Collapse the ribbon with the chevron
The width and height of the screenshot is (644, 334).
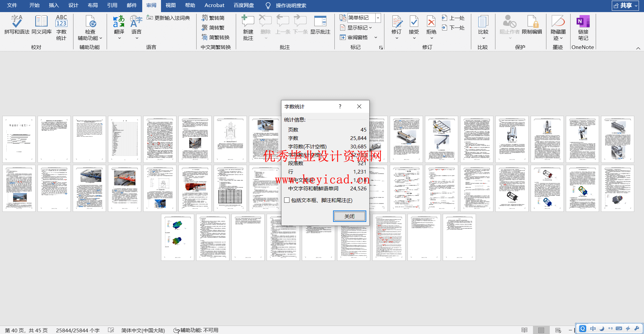click(x=638, y=48)
